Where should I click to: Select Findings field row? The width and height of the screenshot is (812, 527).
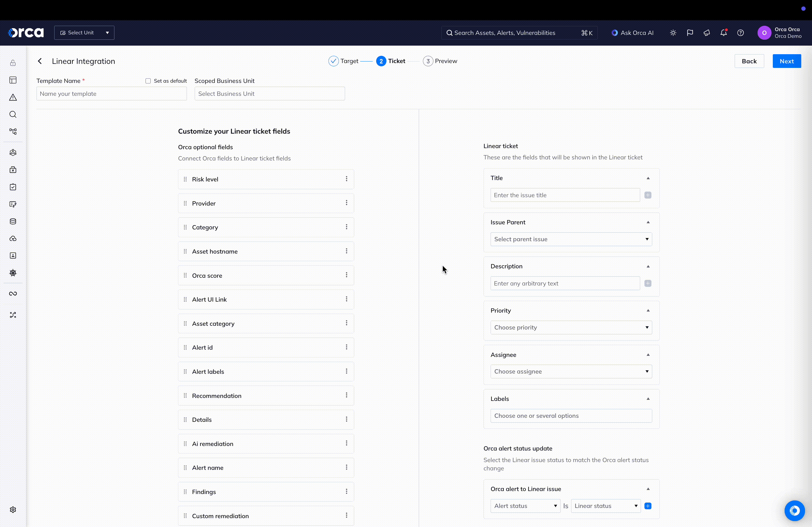point(266,492)
